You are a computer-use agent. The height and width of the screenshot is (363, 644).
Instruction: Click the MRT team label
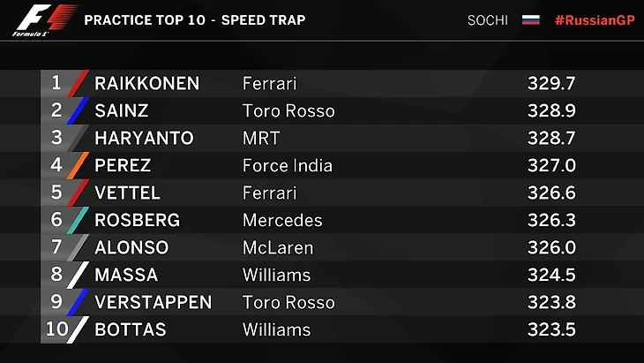tap(260, 139)
